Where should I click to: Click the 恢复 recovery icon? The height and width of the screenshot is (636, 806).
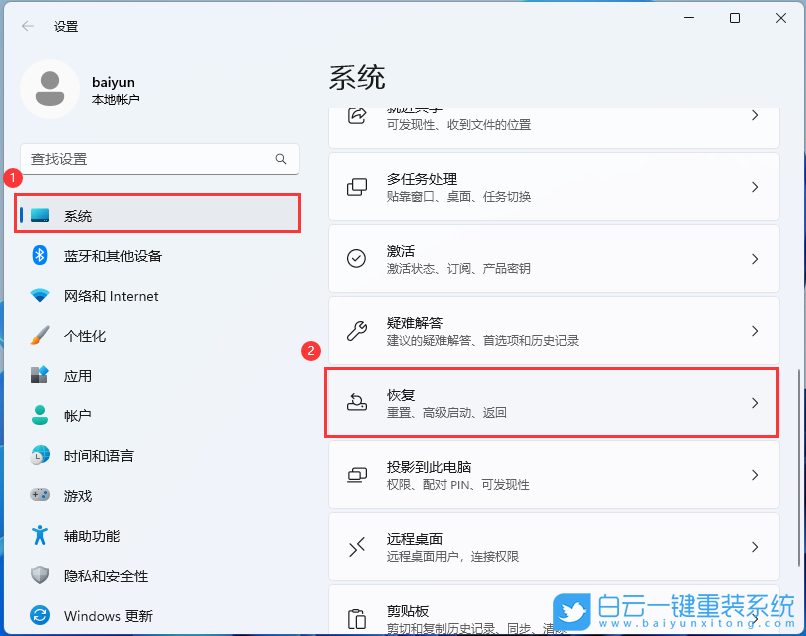[x=356, y=402]
